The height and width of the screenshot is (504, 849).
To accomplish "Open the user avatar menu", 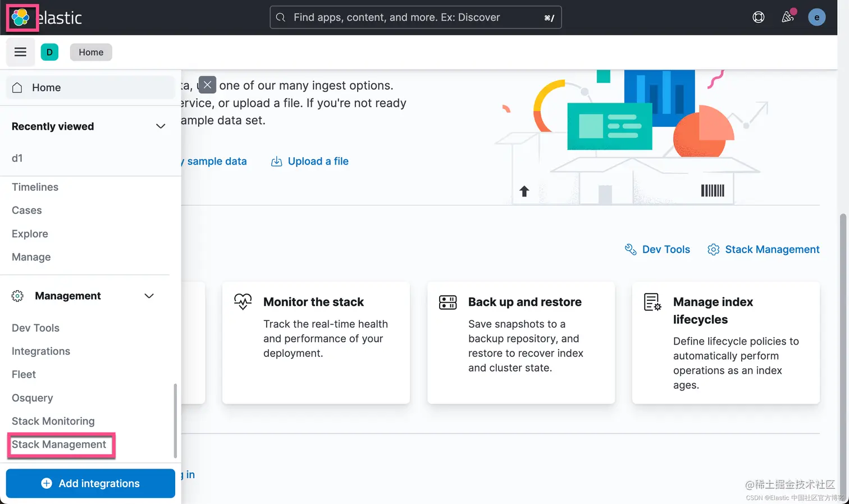I will tap(816, 17).
